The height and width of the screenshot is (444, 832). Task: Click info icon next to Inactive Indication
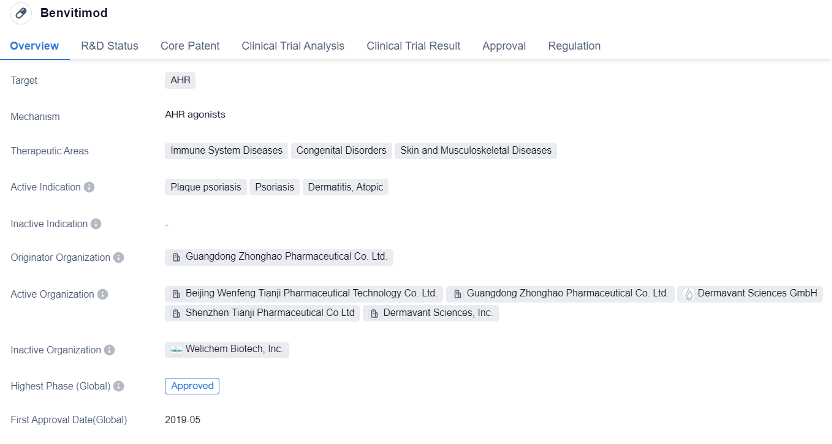pos(96,224)
